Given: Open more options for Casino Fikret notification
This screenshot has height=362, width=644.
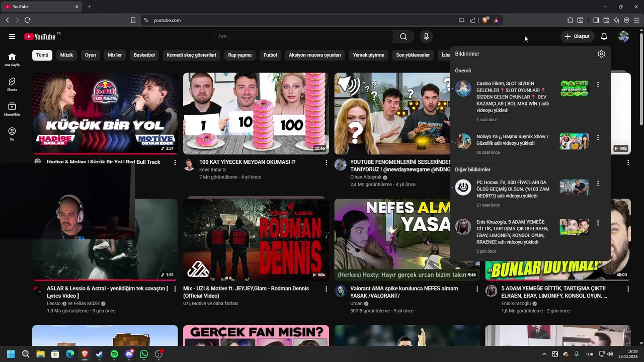Looking at the screenshot, I should click(598, 84).
